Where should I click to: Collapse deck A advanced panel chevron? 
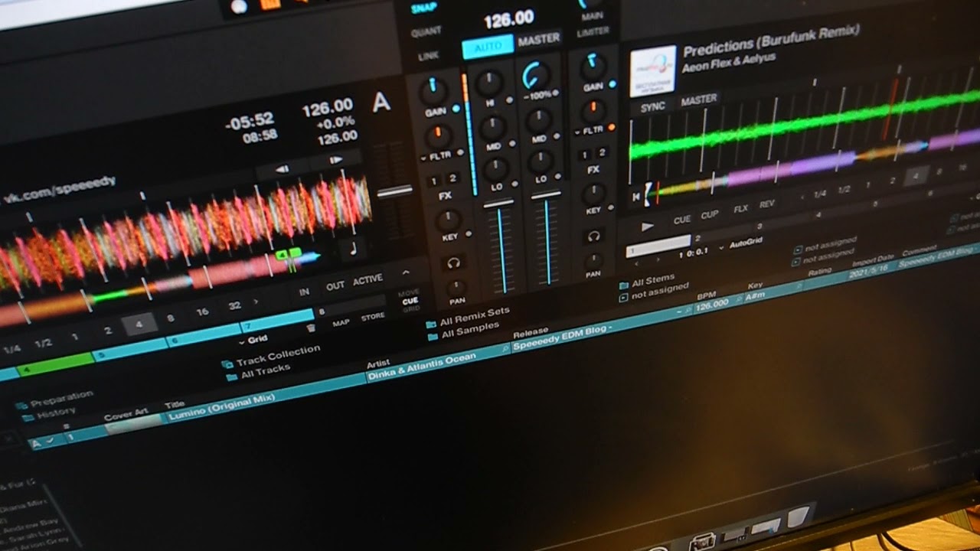pos(405,272)
